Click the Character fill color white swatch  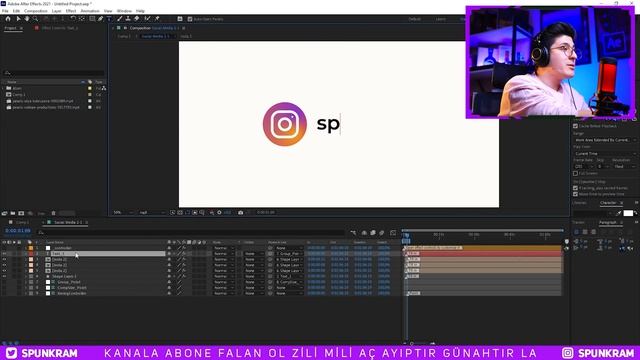coord(628,213)
